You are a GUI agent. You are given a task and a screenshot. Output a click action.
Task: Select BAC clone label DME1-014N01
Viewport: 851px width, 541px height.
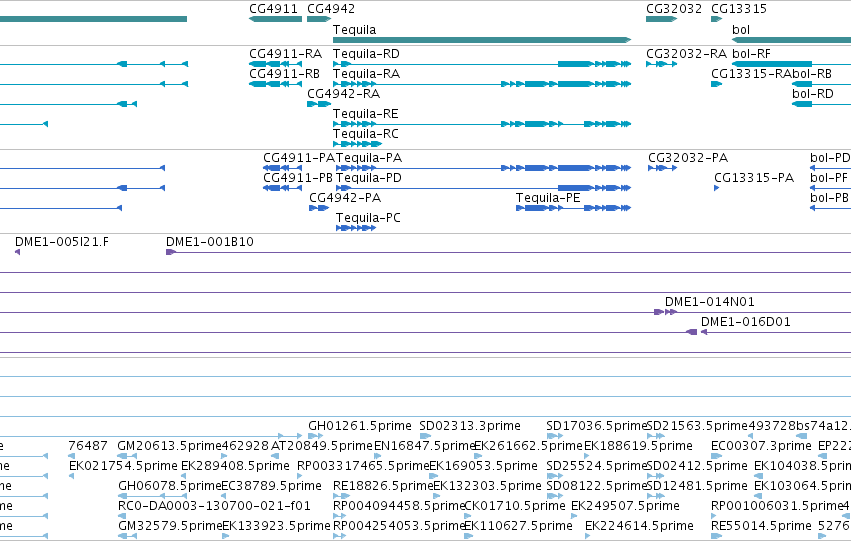pyautogui.click(x=709, y=302)
